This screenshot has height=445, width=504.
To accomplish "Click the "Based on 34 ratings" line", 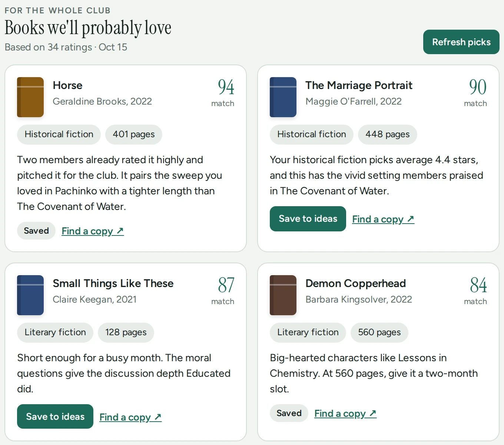I will point(66,47).
